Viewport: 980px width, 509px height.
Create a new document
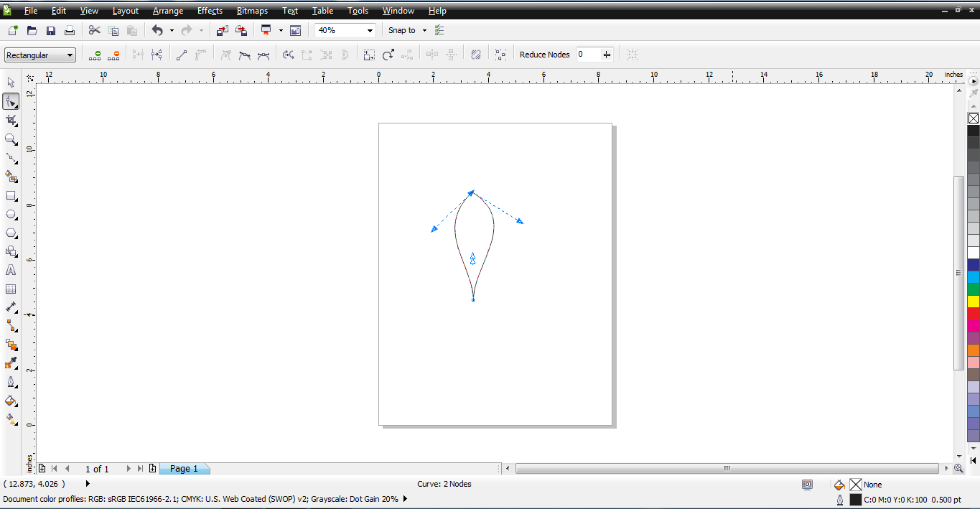pos(13,30)
